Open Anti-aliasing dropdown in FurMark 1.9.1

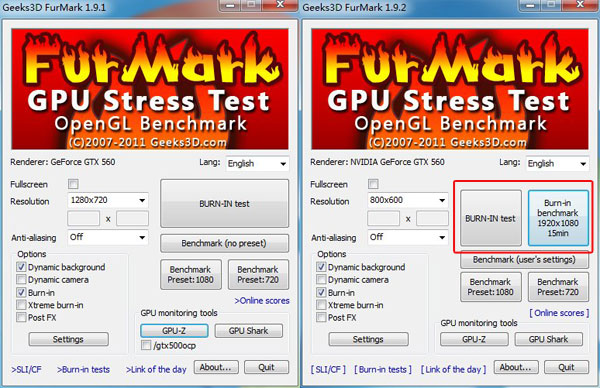tap(108, 237)
